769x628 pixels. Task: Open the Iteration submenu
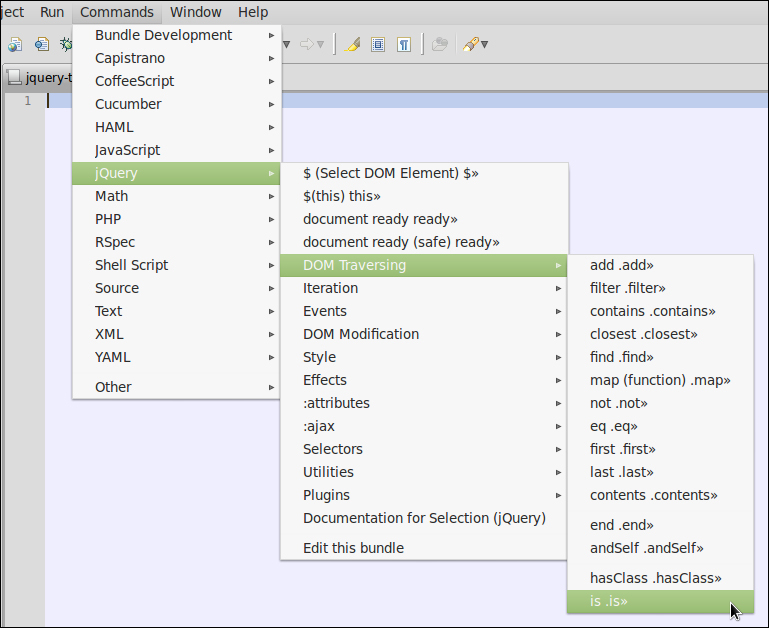pyautogui.click(x=424, y=288)
